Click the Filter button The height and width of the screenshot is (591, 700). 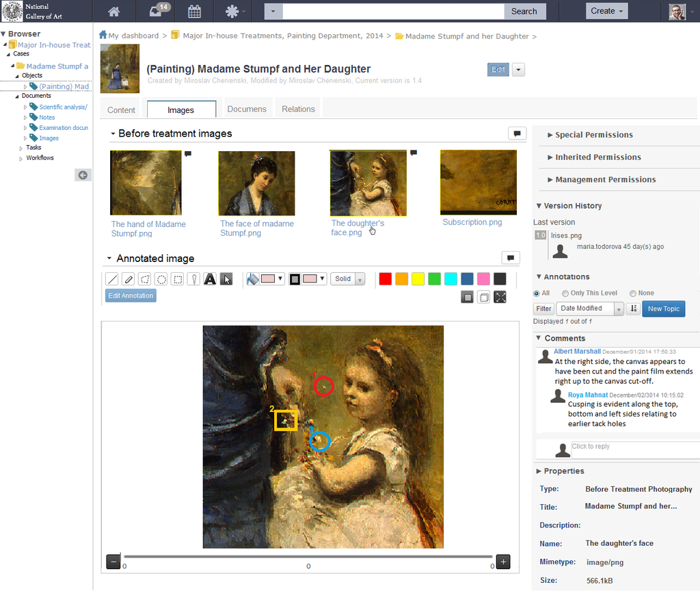click(x=543, y=308)
